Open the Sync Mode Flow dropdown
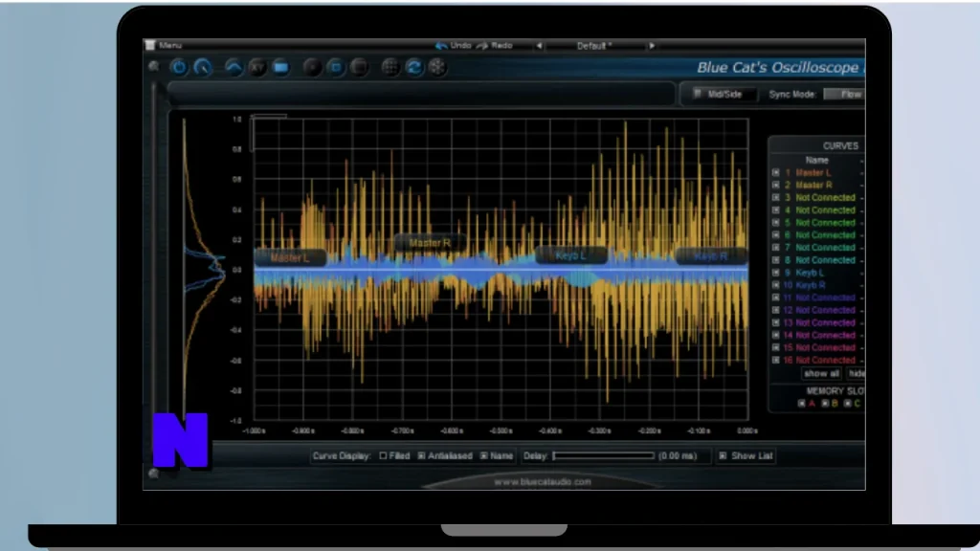This screenshot has height=551, width=980. pyautogui.click(x=844, y=94)
